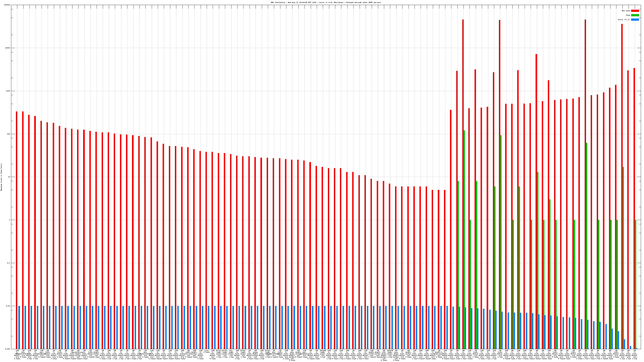Click the 'Message Count or Spam Score' axis label
The width and height of the screenshot is (644, 362).
[x=1, y=177]
